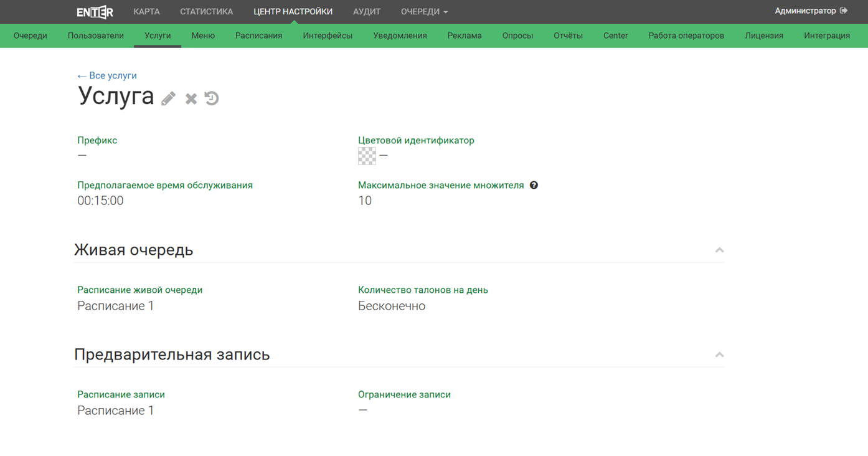The width and height of the screenshot is (868, 456).
Task: Open the Уведомления tab
Action: coord(400,36)
